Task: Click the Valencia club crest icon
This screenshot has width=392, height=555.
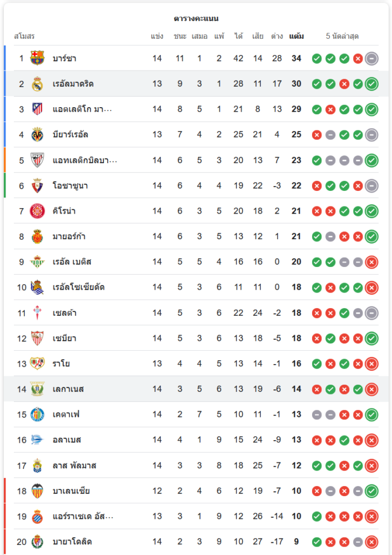Action: point(37,491)
